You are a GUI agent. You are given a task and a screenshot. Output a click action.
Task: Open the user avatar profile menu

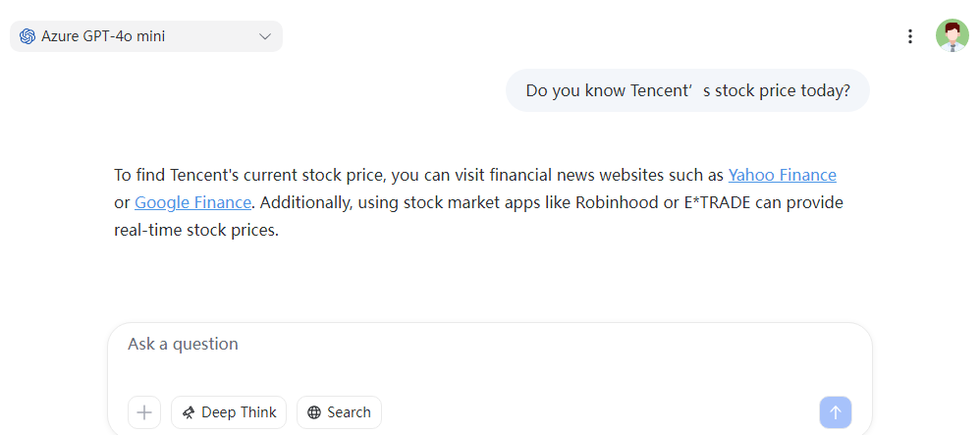click(x=952, y=35)
